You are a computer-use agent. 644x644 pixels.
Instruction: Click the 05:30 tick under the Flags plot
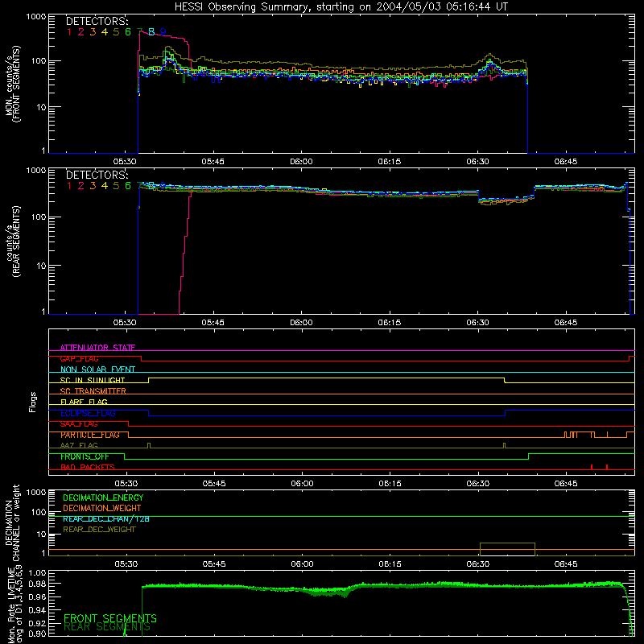coord(126,484)
